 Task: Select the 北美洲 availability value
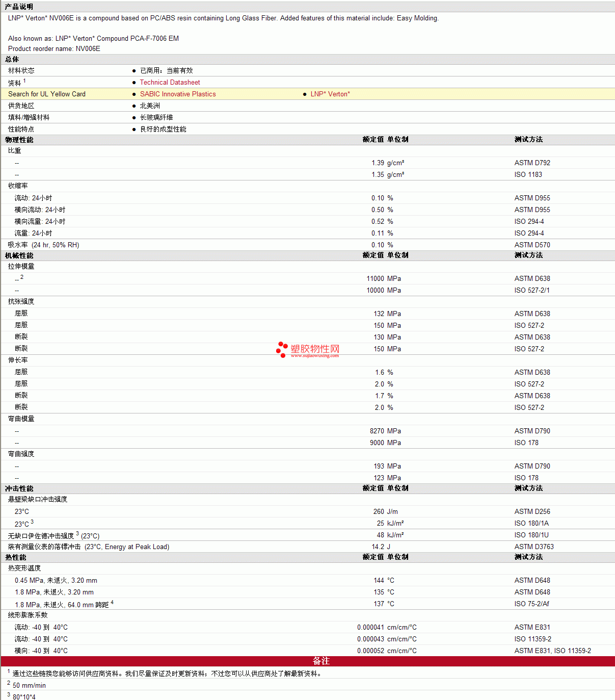point(150,106)
